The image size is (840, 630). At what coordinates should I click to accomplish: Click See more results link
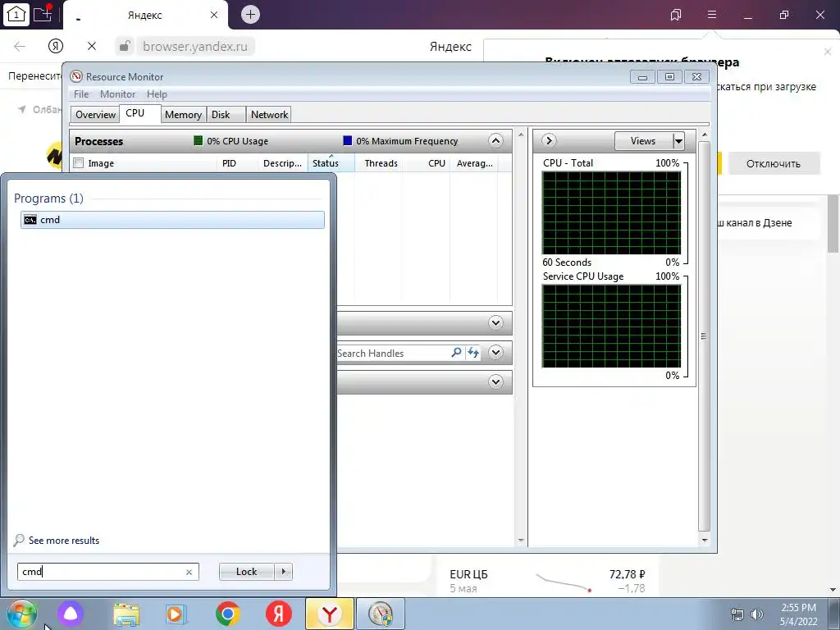click(x=64, y=541)
